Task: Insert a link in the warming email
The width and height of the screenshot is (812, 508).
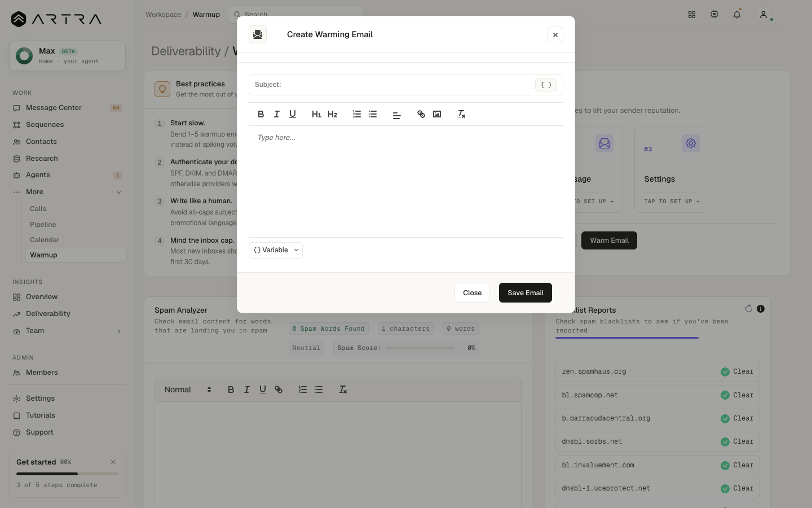Action: click(421, 114)
